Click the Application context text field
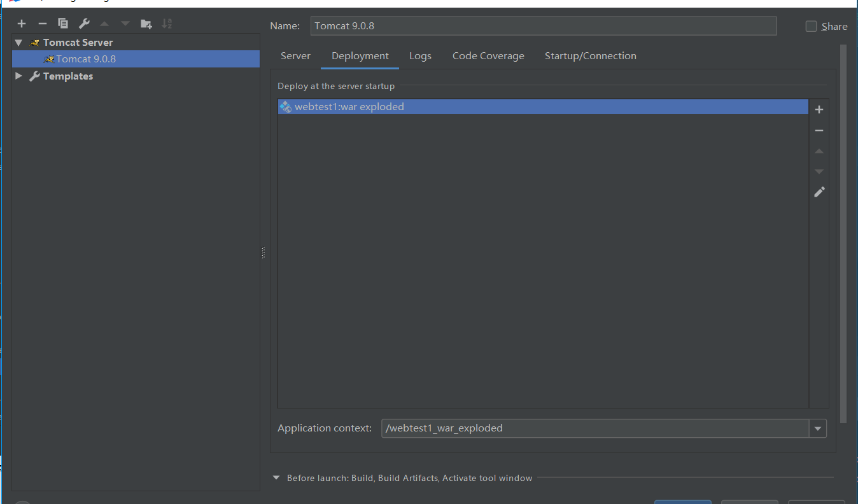The height and width of the screenshot is (504, 858). click(x=596, y=428)
